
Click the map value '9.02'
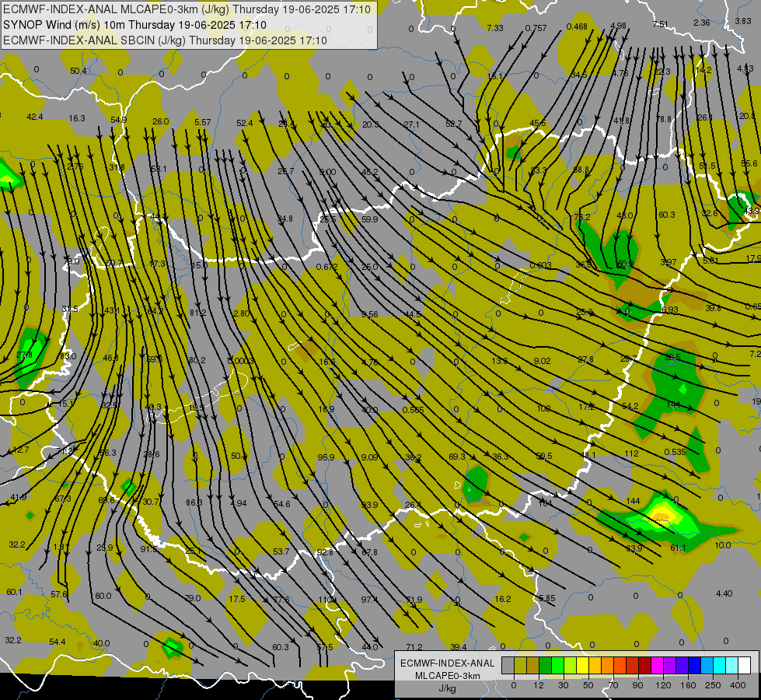(x=542, y=361)
